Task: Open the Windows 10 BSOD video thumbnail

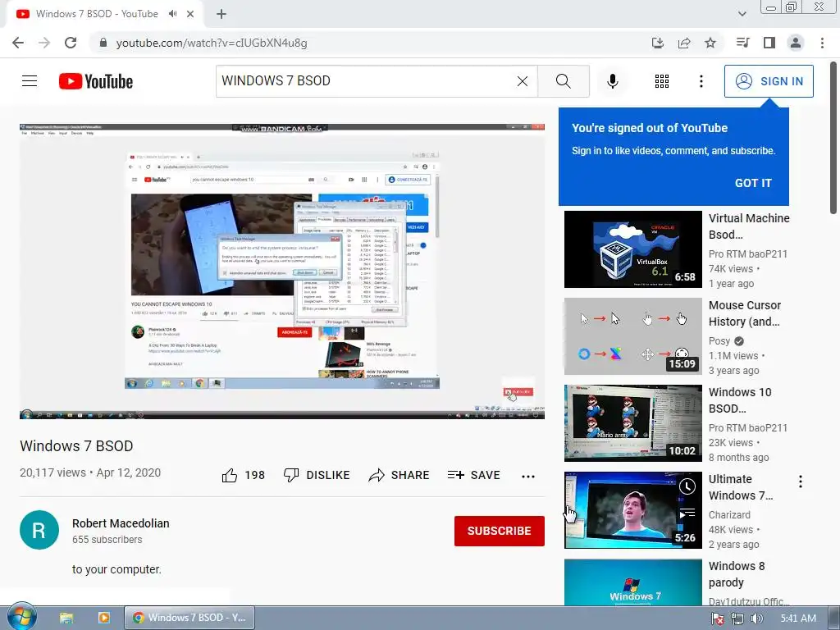Action: 632,423
